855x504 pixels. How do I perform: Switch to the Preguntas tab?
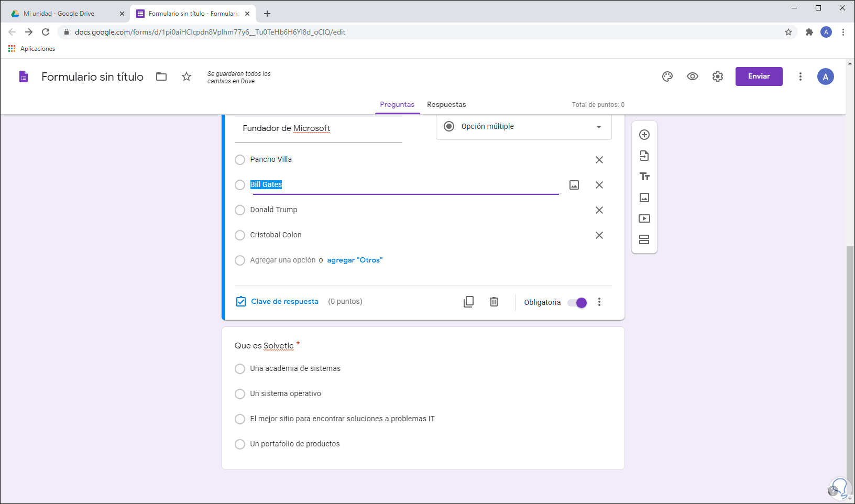click(x=397, y=105)
